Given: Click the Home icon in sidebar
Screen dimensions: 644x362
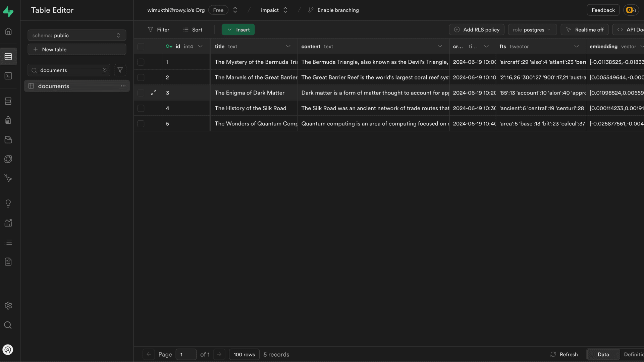Looking at the screenshot, I should [x=8, y=32].
